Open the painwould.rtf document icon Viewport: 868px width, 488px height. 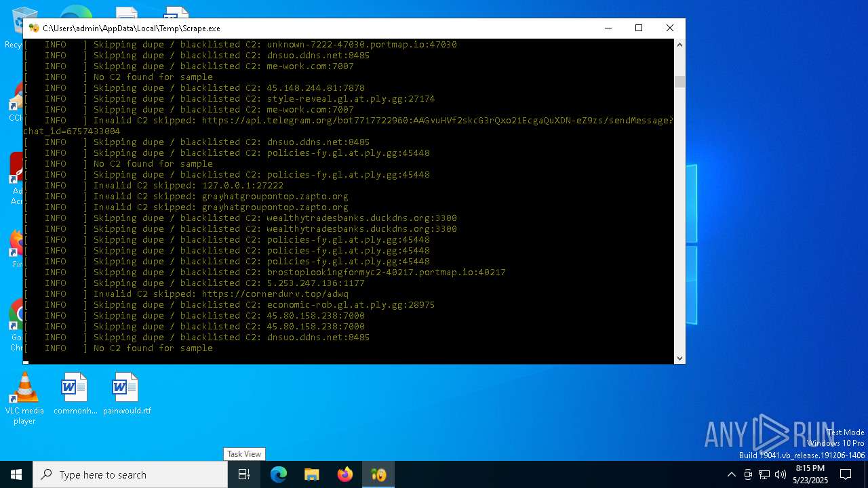pos(127,393)
